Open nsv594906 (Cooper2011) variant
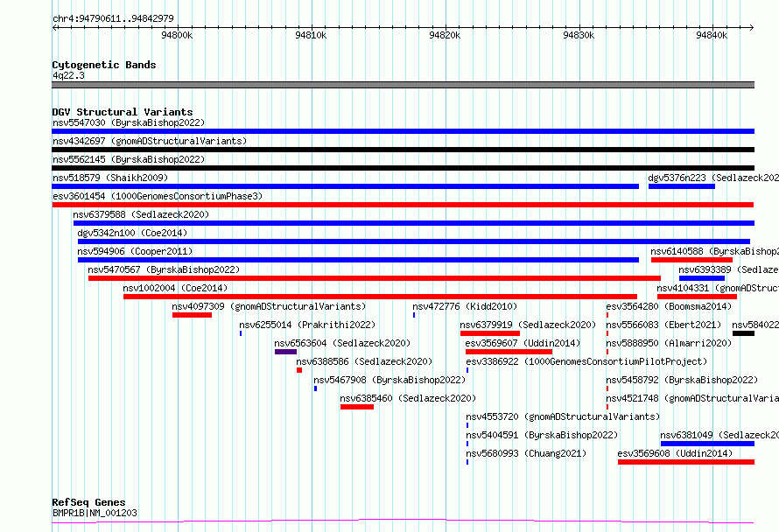 click(135, 251)
